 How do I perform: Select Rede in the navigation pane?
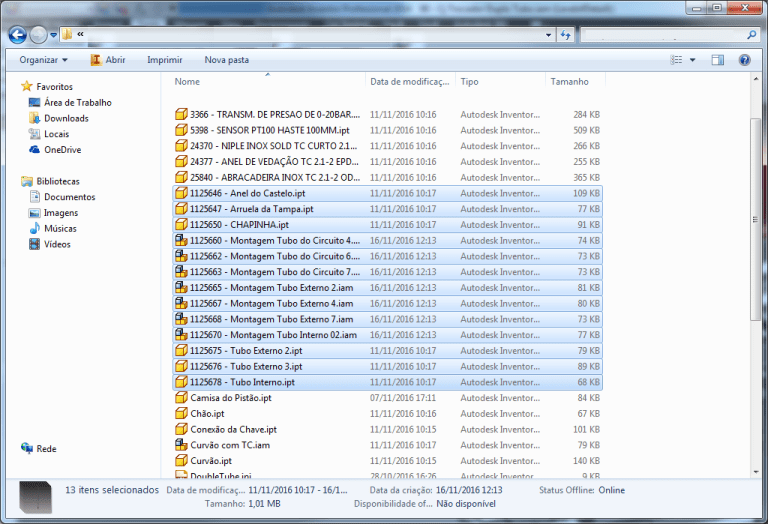46,449
